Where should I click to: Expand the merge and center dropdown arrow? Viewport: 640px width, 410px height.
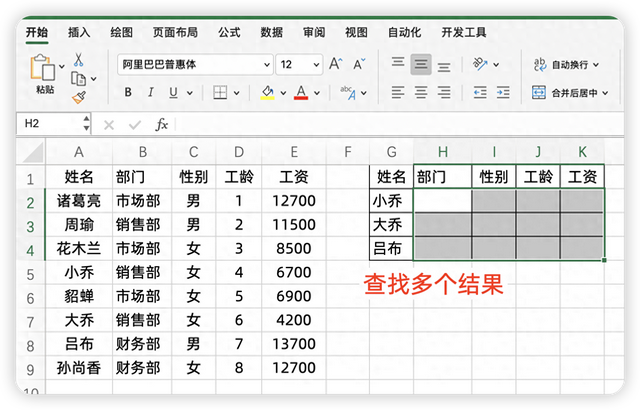[x=605, y=93]
